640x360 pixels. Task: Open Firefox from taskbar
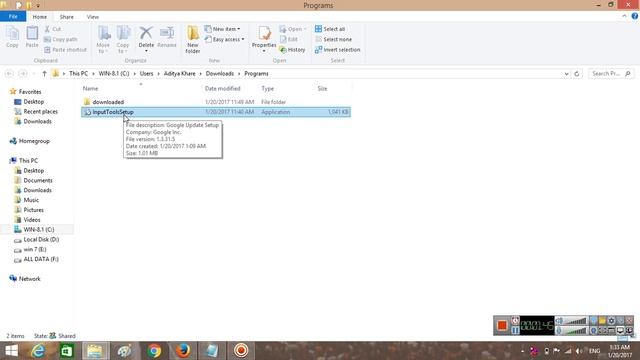pyautogui.click(x=183, y=351)
